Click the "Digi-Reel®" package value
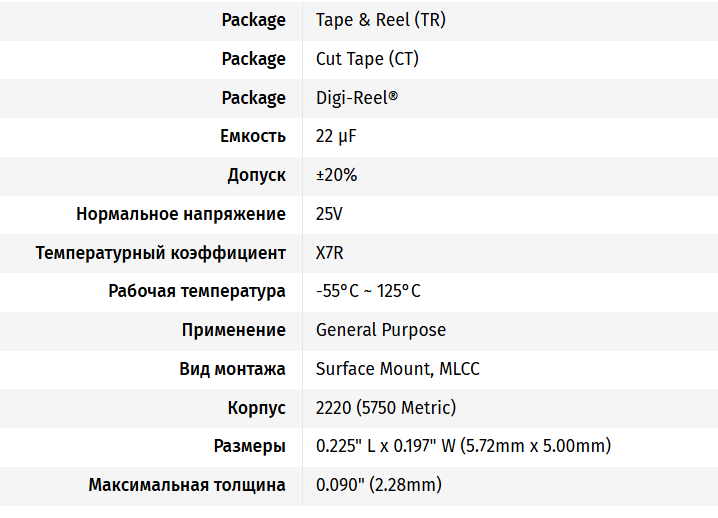This screenshot has height=518, width=718. [x=357, y=98]
